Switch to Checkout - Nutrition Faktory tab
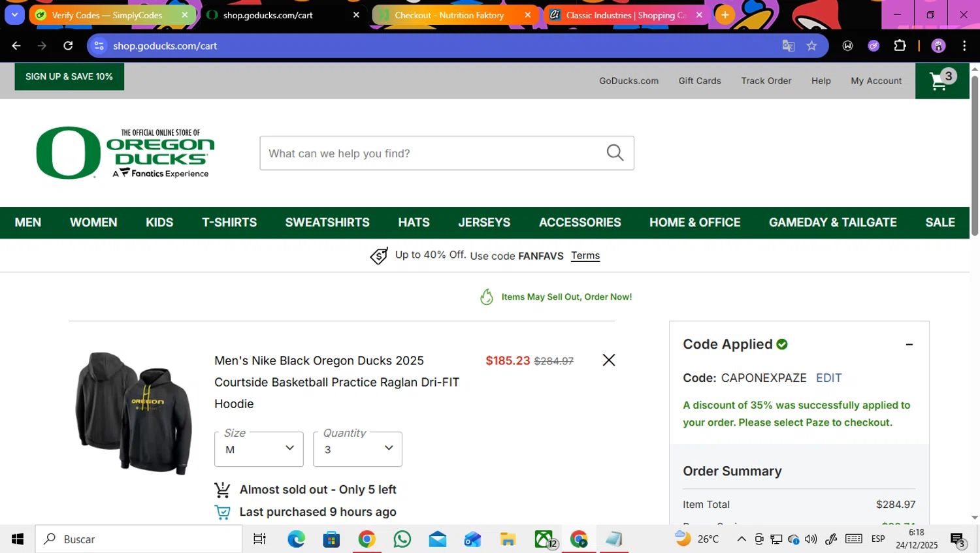980x553 pixels. click(x=449, y=14)
